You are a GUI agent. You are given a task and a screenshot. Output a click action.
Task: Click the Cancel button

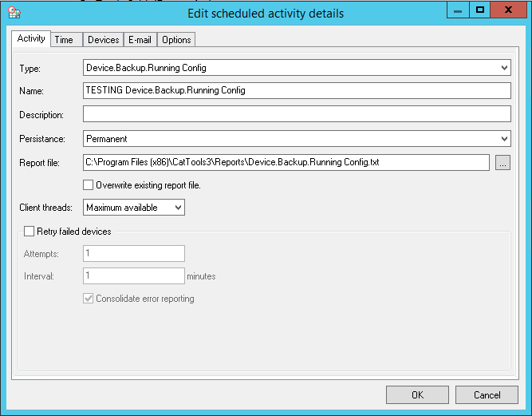[x=487, y=395]
